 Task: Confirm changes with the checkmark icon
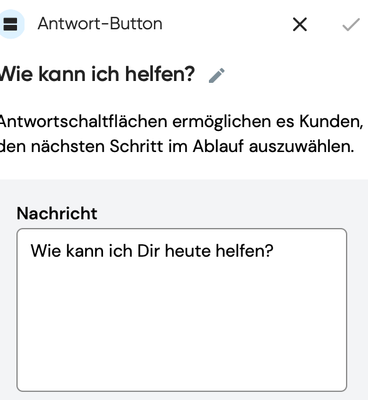pos(351,25)
